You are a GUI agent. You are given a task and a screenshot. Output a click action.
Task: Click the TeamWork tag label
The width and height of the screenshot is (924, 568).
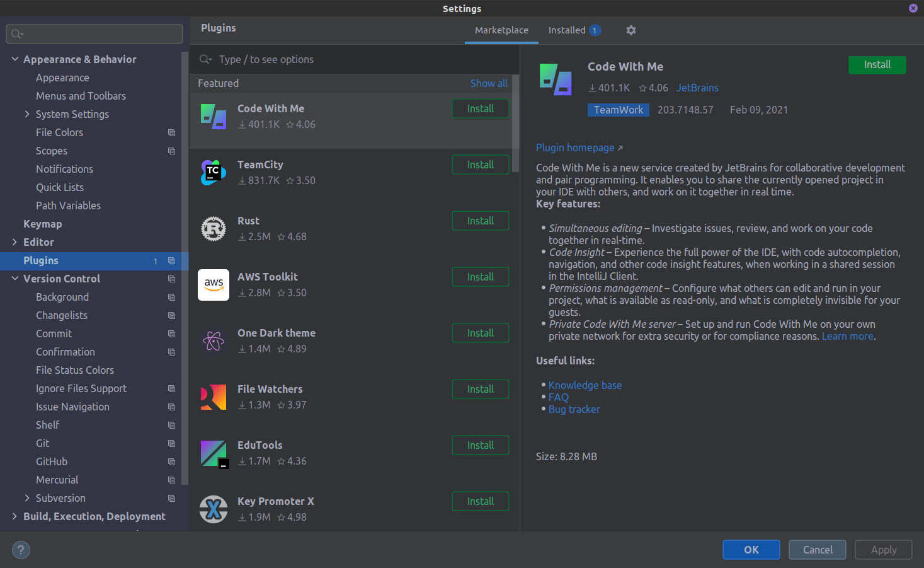619,110
